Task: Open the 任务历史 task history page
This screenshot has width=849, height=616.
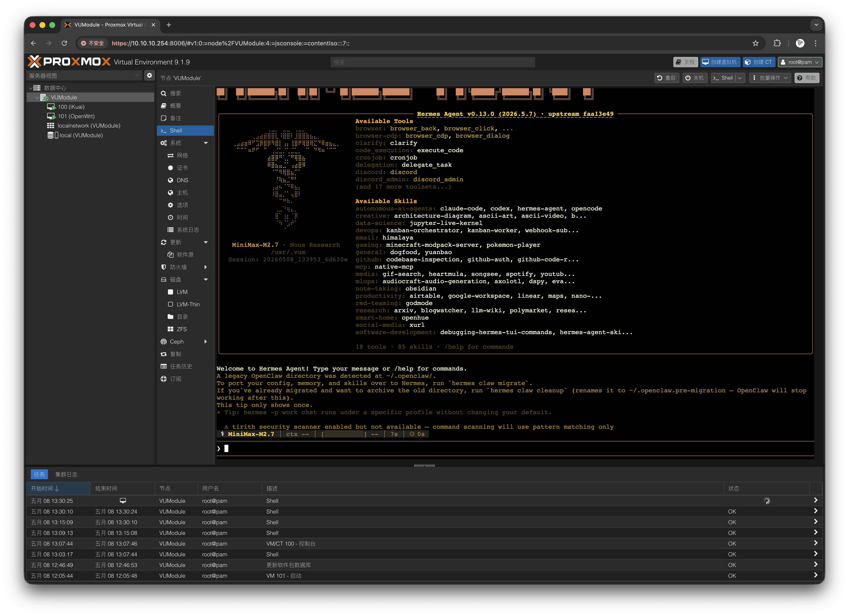Action: click(185, 366)
